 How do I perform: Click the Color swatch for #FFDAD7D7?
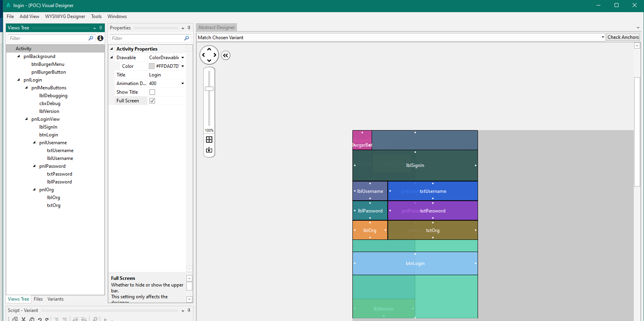coord(151,66)
